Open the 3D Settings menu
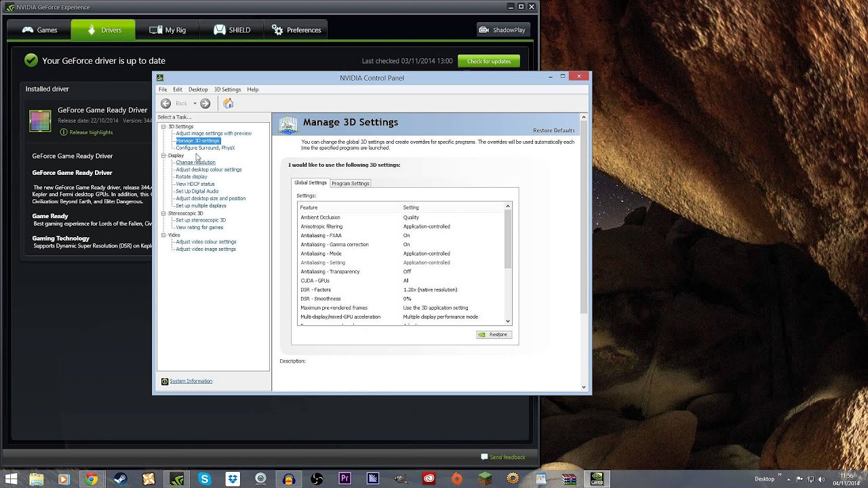This screenshot has height=488, width=868. 227,89
